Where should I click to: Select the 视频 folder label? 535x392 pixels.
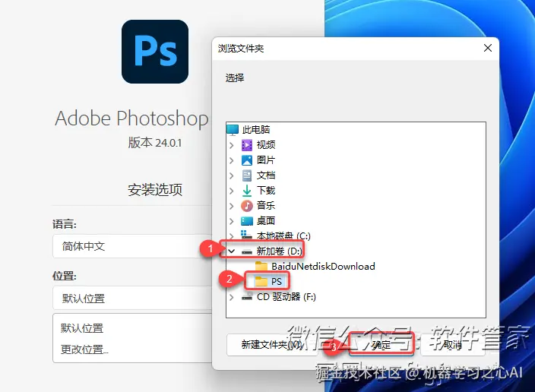pyautogui.click(x=266, y=145)
